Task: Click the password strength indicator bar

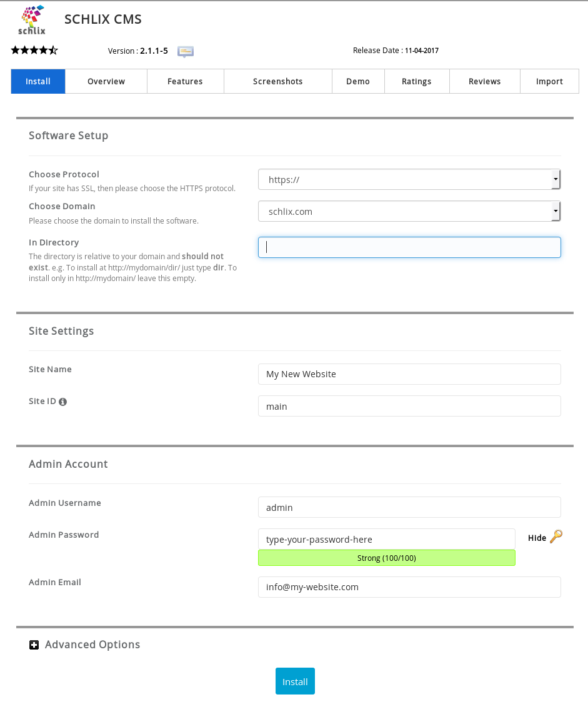Action: click(386, 558)
